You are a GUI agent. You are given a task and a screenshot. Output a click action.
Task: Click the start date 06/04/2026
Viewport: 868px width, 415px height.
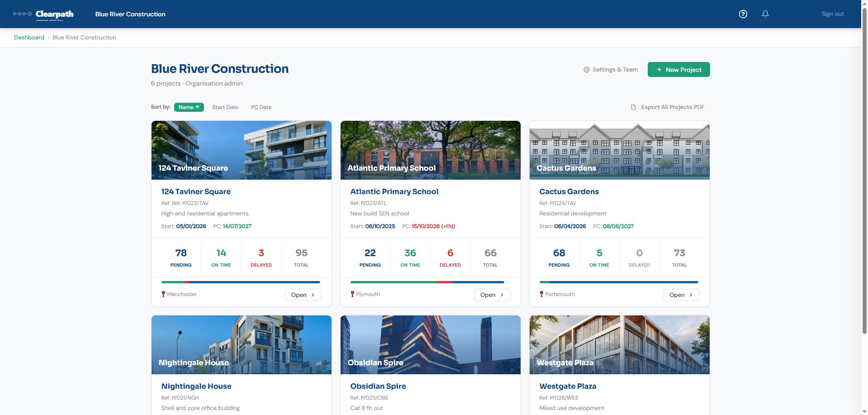pos(570,226)
